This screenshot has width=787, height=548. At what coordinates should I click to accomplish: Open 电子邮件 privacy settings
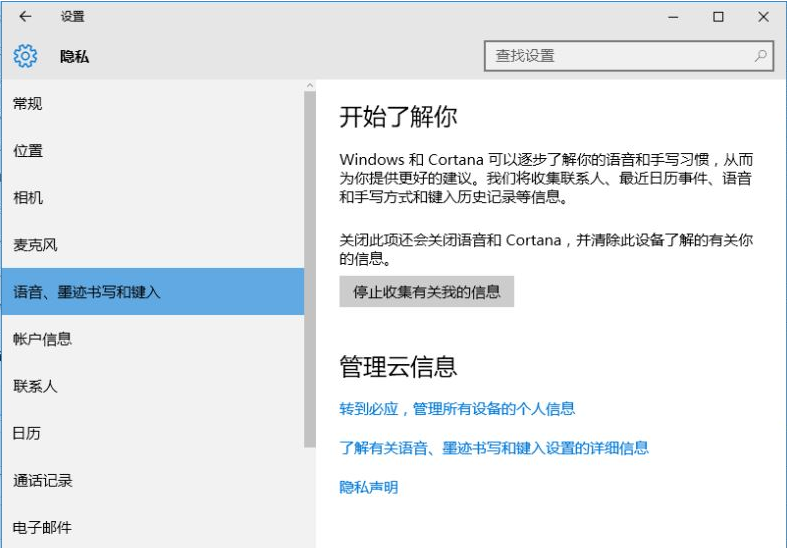coord(42,527)
